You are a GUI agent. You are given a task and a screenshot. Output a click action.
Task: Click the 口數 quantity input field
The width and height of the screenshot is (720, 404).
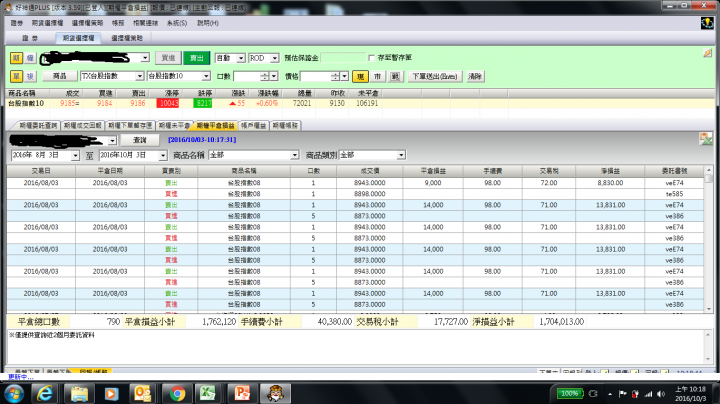pos(247,76)
